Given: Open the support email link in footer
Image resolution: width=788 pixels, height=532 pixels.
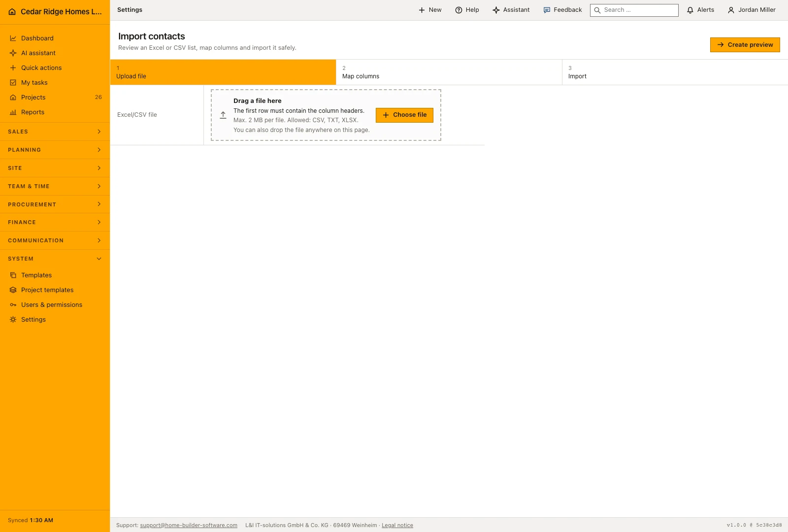Looking at the screenshot, I should [x=189, y=525].
